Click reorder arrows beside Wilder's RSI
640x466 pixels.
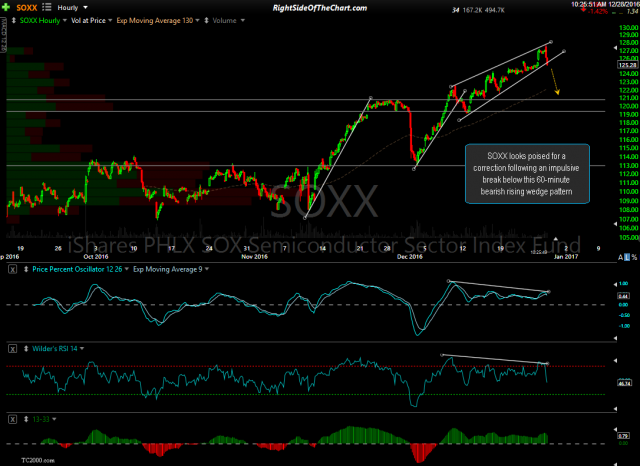[x=26, y=349]
